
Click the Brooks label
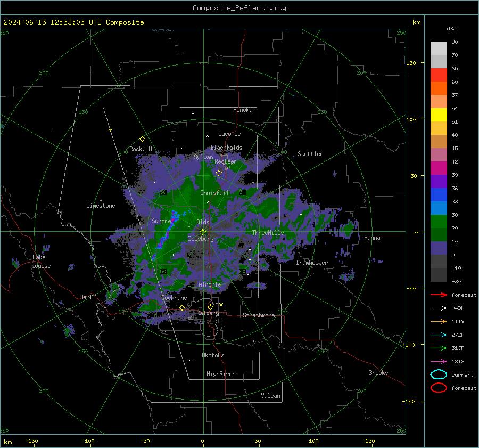tap(378, 373)
